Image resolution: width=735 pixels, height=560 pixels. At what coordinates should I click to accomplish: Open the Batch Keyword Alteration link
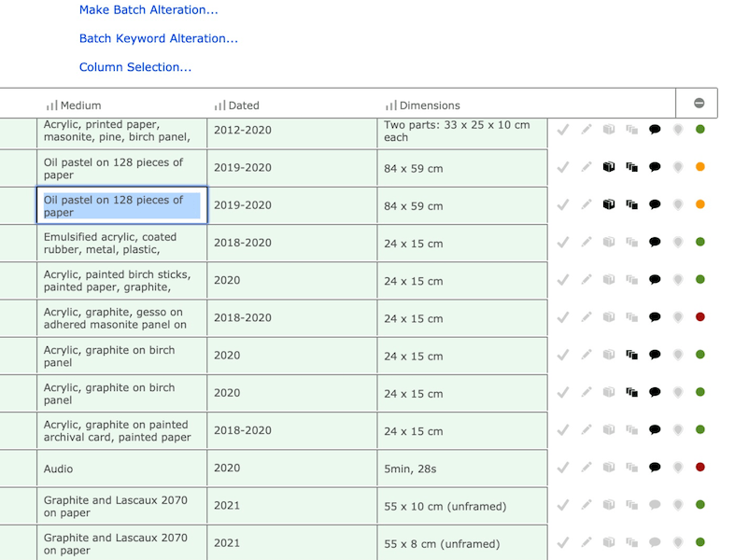[x=158, y=38]
